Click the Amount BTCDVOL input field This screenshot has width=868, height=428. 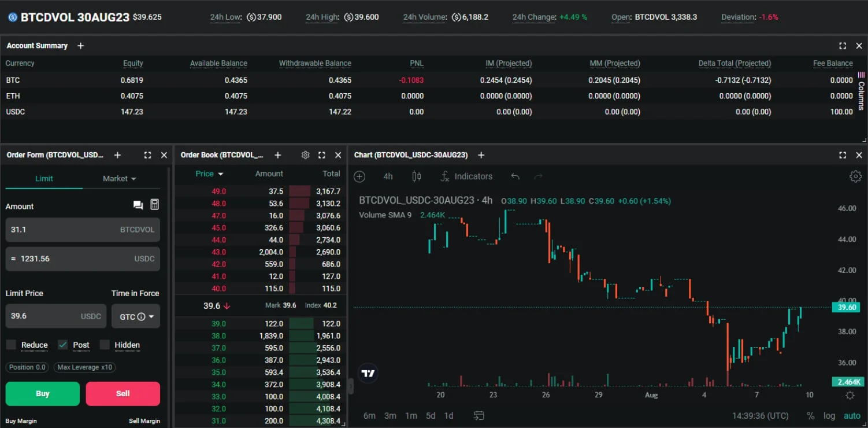pos(83,230)
